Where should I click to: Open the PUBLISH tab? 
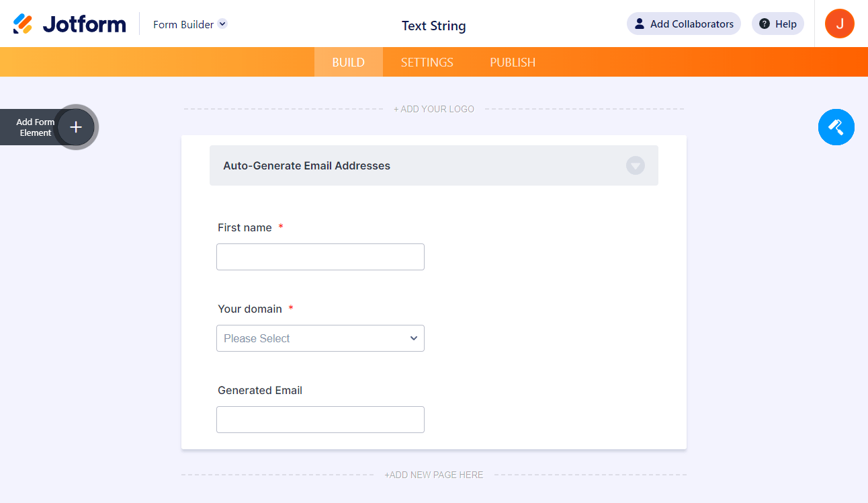[x=513, y=63]
